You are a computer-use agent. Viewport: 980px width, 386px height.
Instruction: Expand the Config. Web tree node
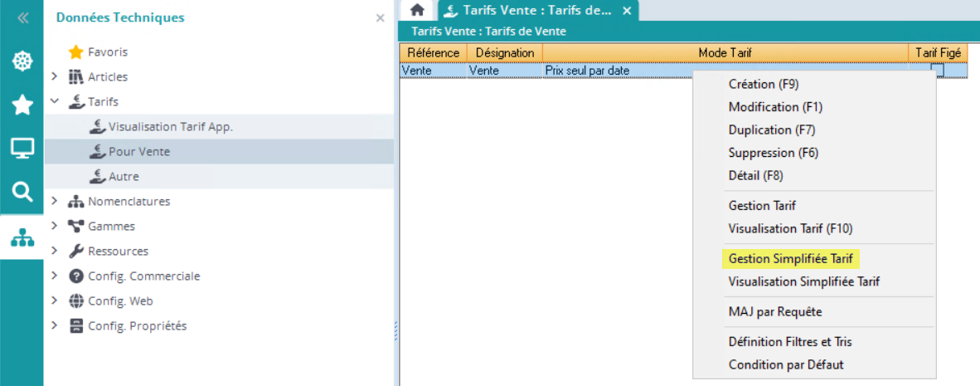click(x=55, y=300)
